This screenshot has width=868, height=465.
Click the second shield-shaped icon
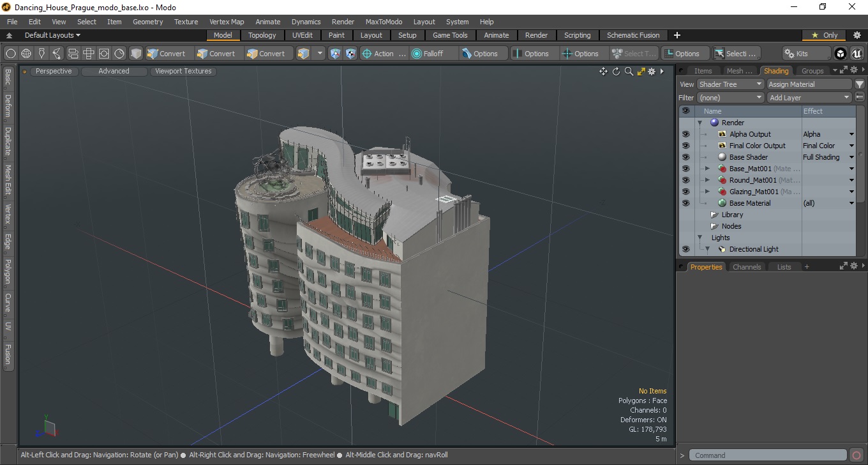point(350,54)
